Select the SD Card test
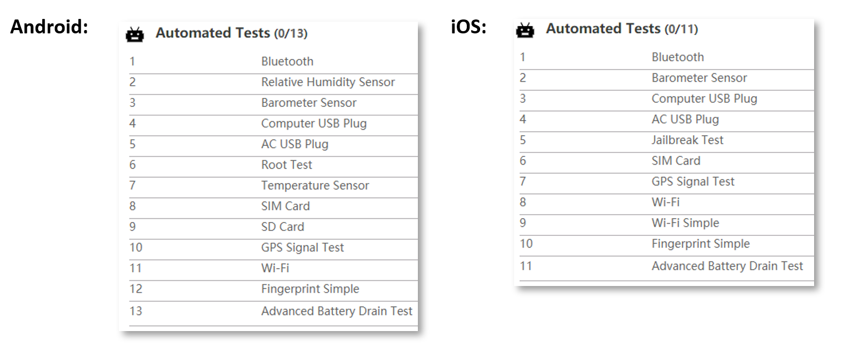 [273, 226]
